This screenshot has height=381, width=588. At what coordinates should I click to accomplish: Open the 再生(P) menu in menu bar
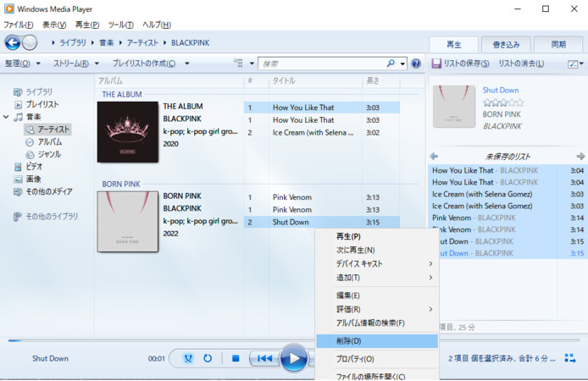pos(87,25)
